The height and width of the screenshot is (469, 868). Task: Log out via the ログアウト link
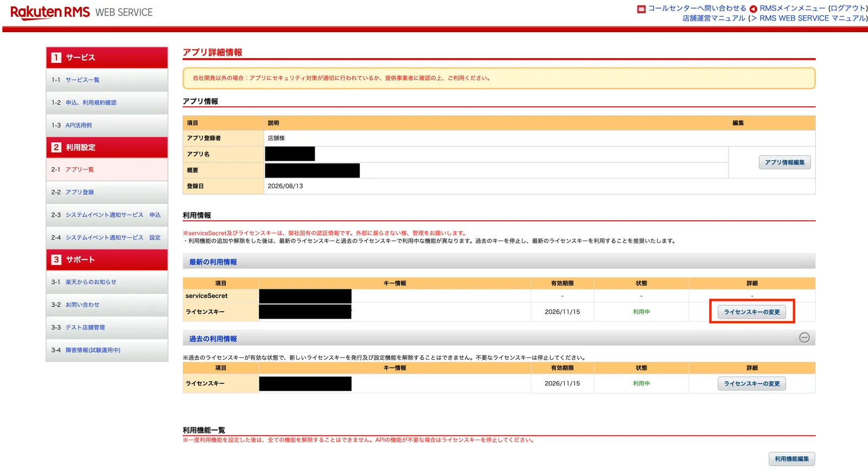tap(848, 8)
